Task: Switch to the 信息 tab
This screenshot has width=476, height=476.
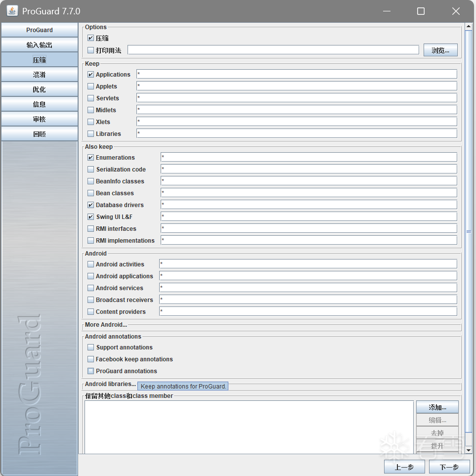Action: tap(40, 104)
